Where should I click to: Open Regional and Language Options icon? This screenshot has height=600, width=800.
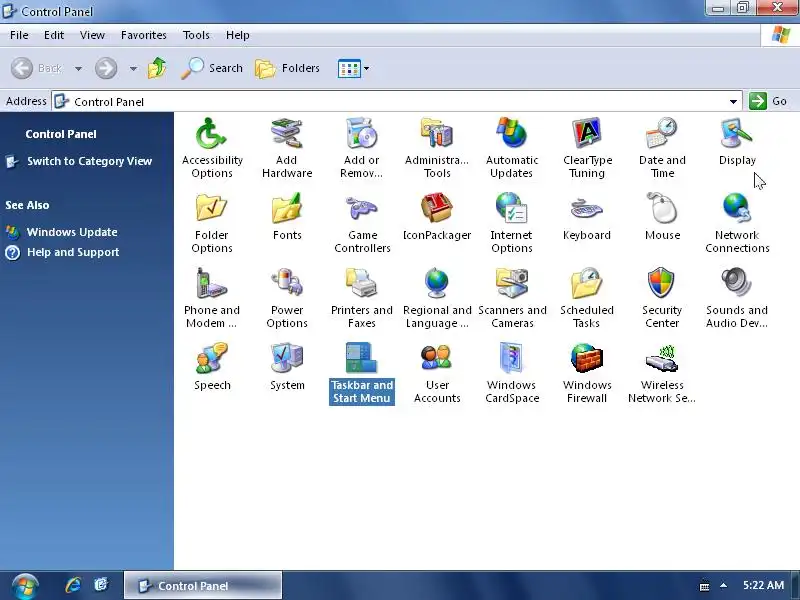437,298
